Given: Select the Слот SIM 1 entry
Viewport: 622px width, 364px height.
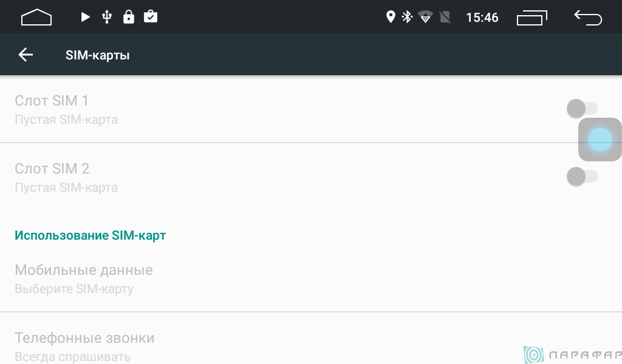Looking at the screenshot, I should (x=311, y=109).
